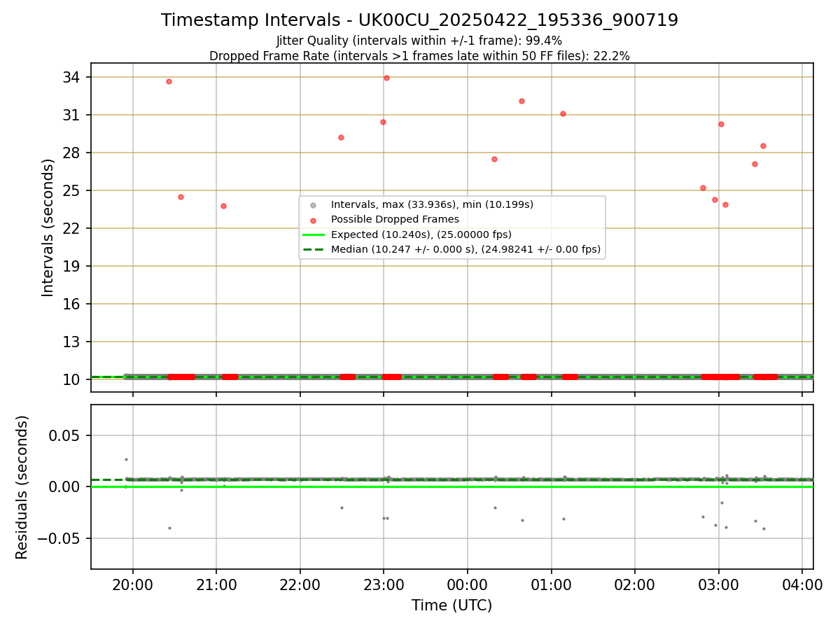Click the 01:00 tick label on the time axis
Viewport: 840px width, 630px height.
[x=551, y=585]
